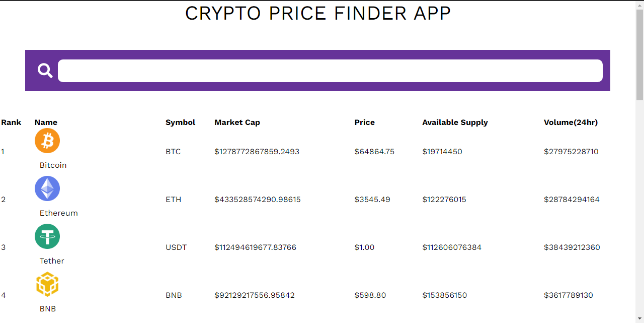Click the Available Supply column header
The height and width of the screenshot is (323, 644).
click(x=455, y=122)
